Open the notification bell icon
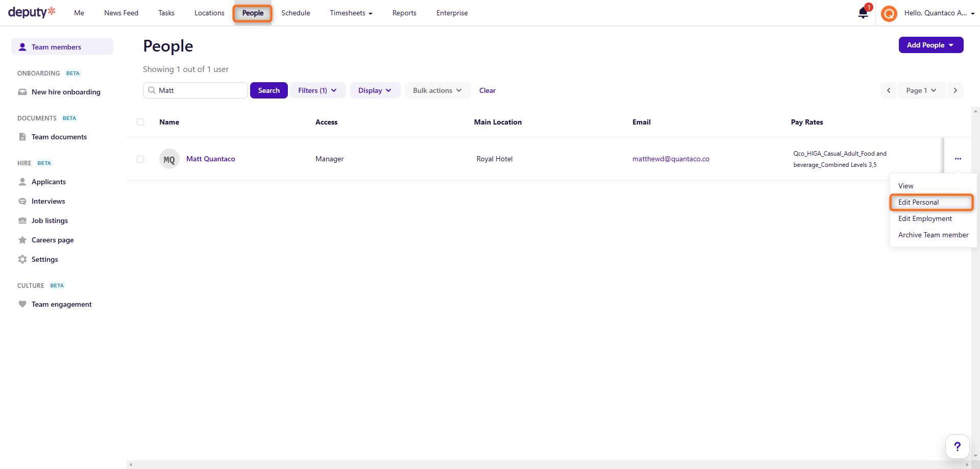The image size is (980, 469). 863,13
